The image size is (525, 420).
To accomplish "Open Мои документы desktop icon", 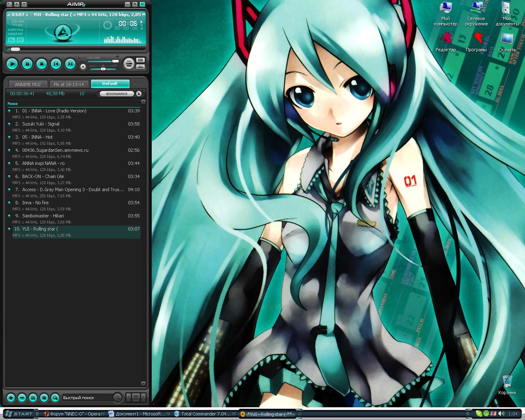I will [507, 14].
